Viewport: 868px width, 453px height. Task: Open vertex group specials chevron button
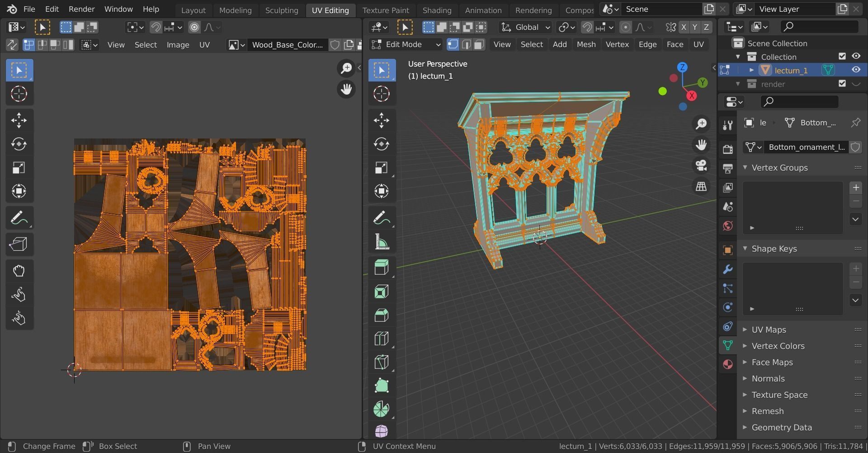click(x=855, y=219)
